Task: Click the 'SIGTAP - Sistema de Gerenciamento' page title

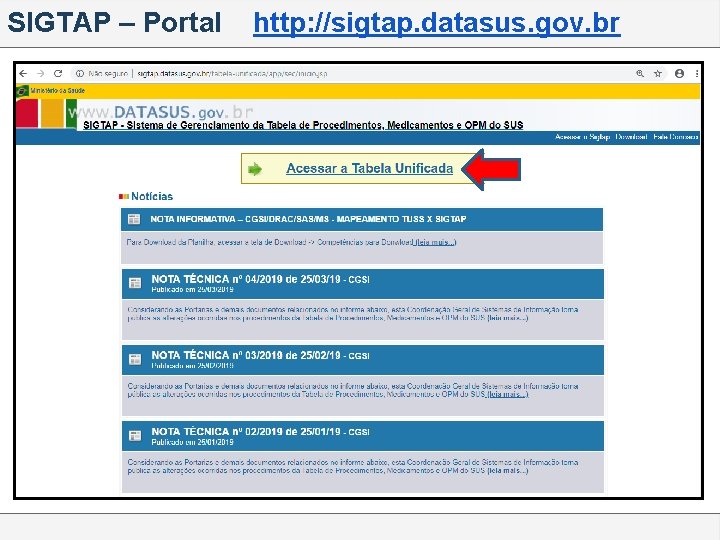Action: click(x=303, y=125)
